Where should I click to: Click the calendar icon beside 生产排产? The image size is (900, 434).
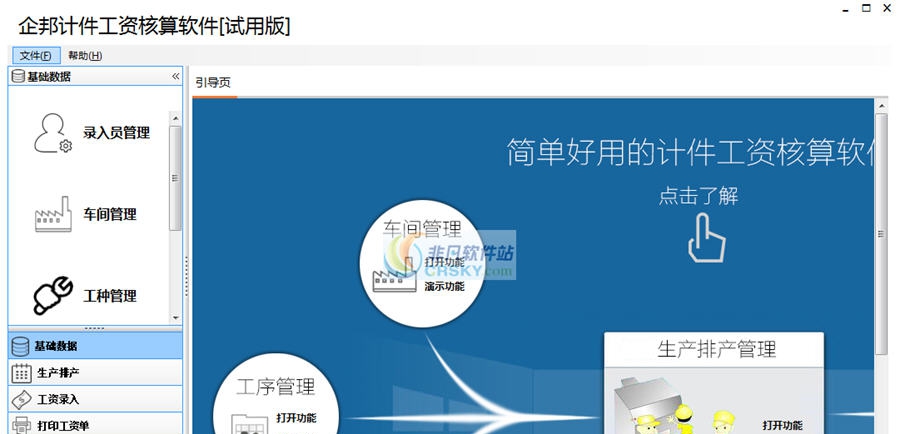(21, 373)
